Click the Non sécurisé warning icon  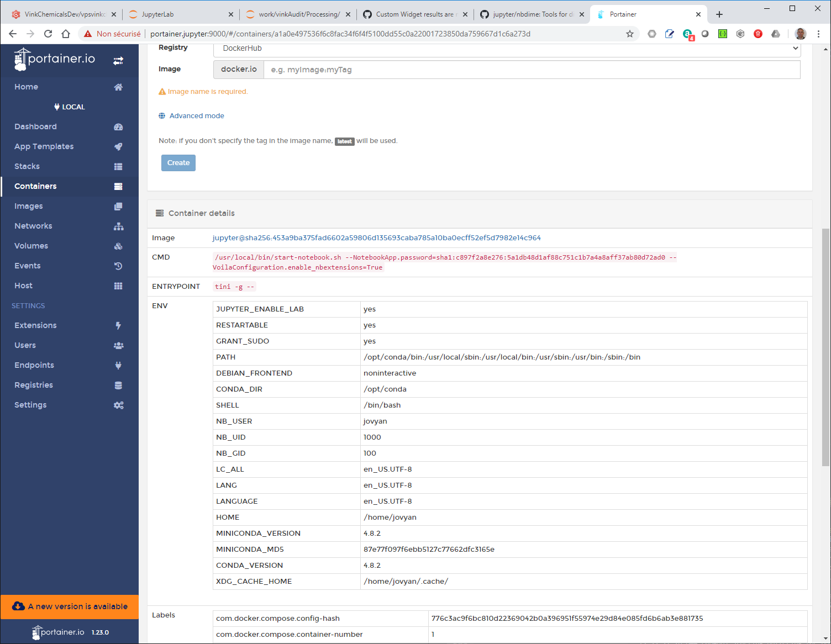88,34
